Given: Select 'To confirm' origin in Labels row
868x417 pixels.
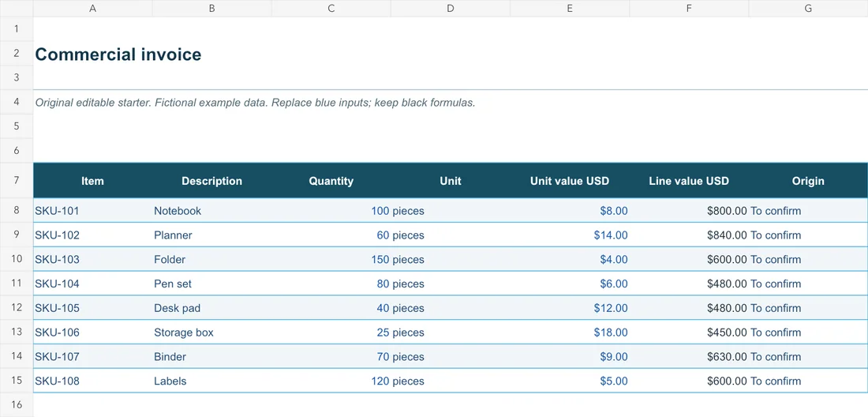Looking at the screenshot, I should (x=808, y=381).
